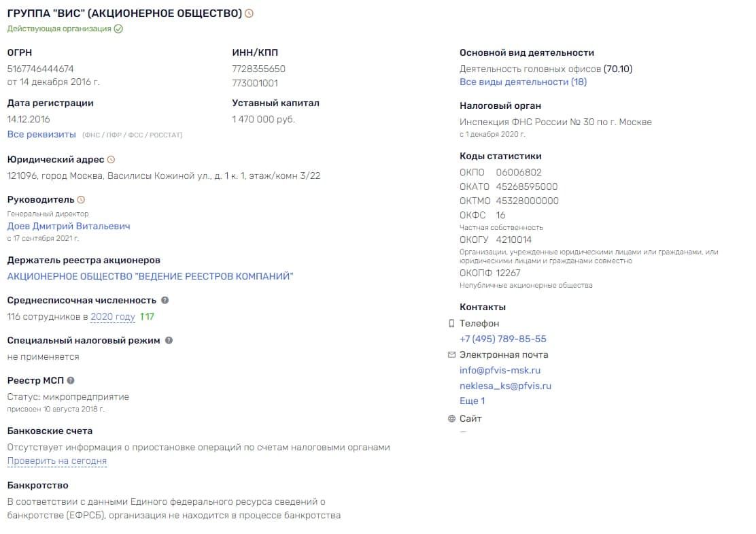This screenshot has width=756, height=534.
Task: Expand the Еще 1 contacts link
Action: point(472,401)
